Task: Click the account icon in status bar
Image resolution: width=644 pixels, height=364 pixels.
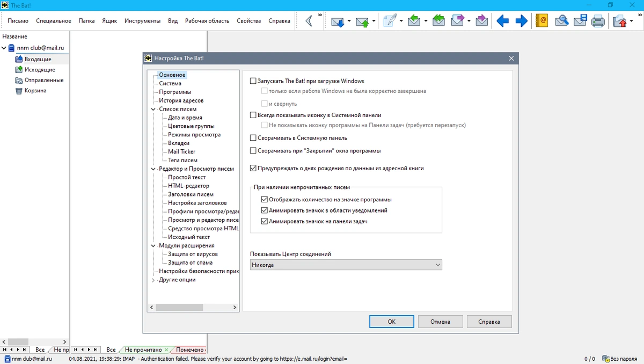Action: pyautogui.click(x=8, y=359)
